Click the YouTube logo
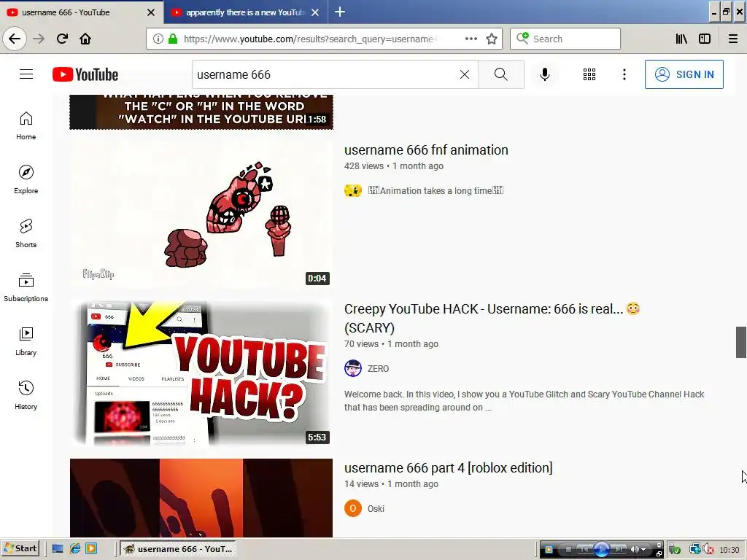This screenshot has height=560, width=747. click(x=85, y=74)
